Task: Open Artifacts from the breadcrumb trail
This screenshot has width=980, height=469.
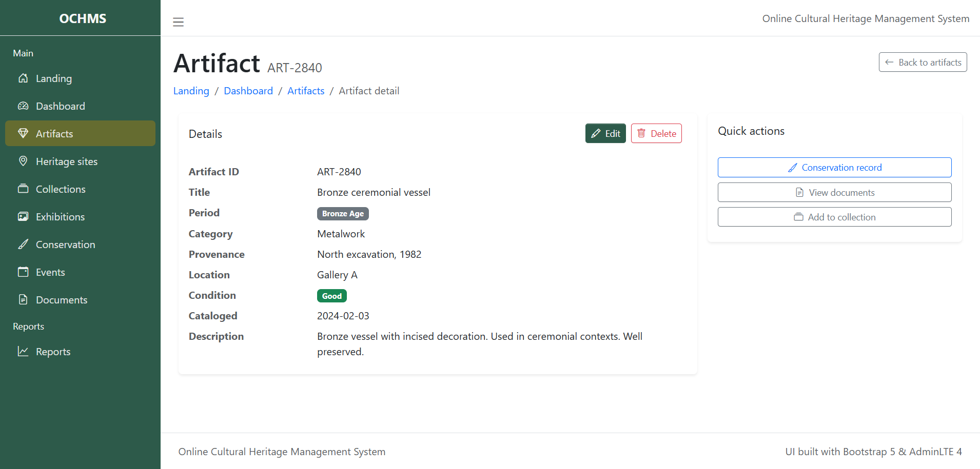Action: coord(306,91)
